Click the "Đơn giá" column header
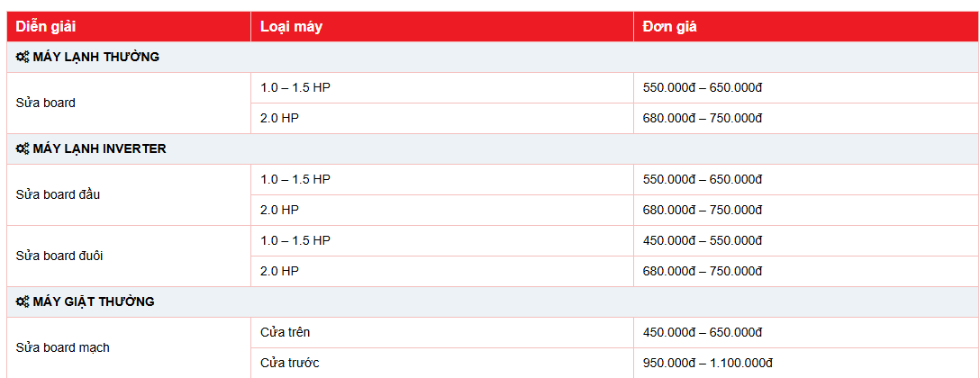The width and height of the screenshot is (980, 378). (x=669, y=26)
